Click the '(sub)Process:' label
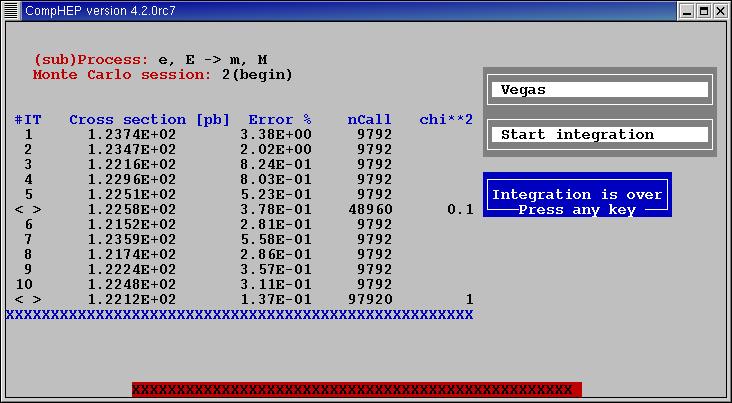 tap(92, 60)
